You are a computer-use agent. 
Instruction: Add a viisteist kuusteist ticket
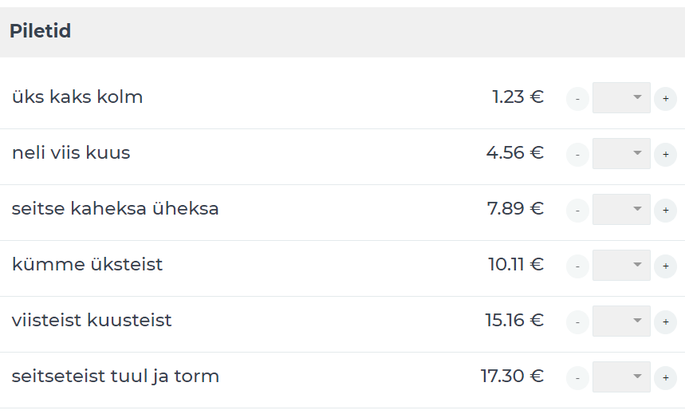click(665, 322)
